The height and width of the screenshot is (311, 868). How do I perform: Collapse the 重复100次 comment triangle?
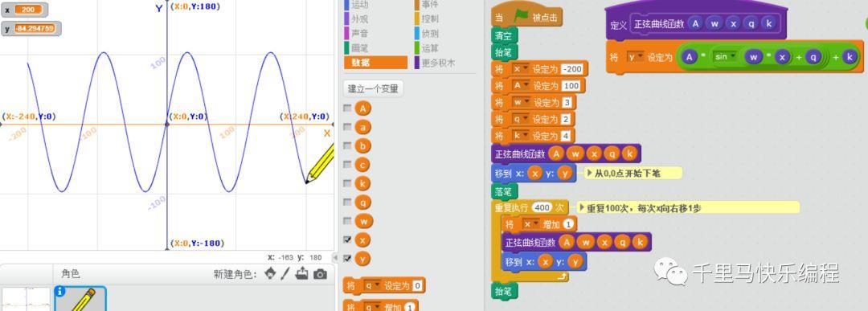[x=582, y=208]
